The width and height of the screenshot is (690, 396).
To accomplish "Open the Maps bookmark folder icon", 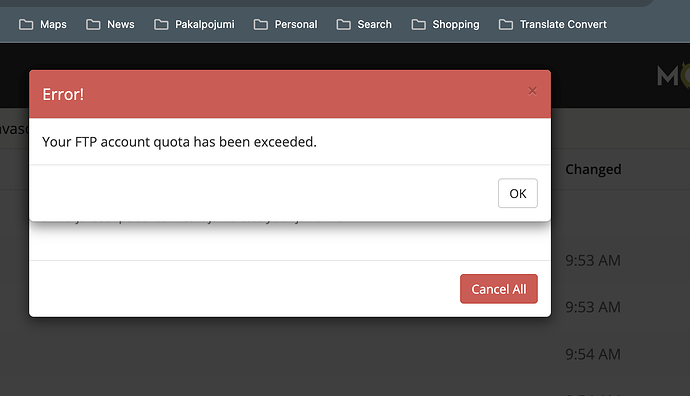I will point(26,25).
